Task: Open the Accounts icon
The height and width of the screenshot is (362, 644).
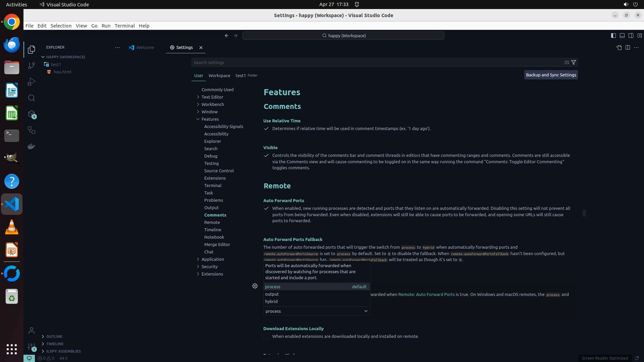Action: coord(32,330)
